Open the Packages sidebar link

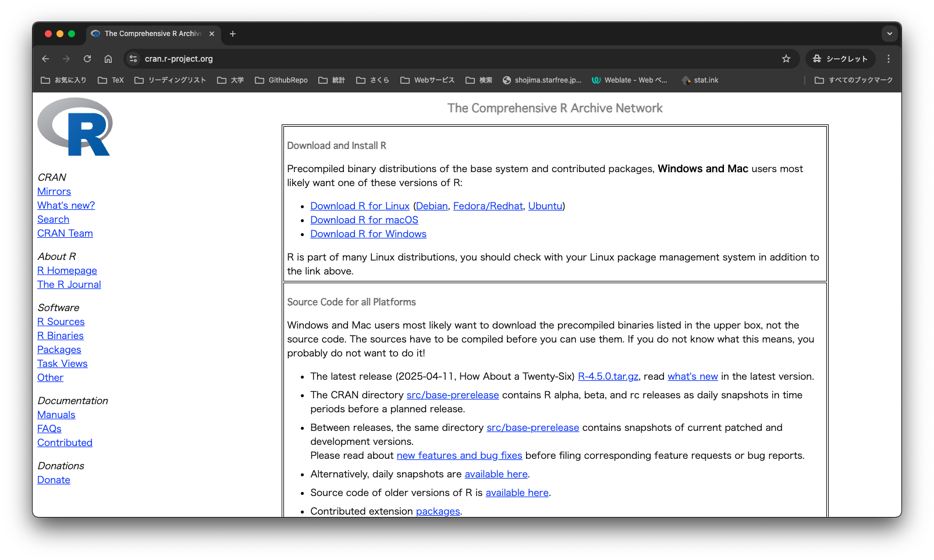59,349
